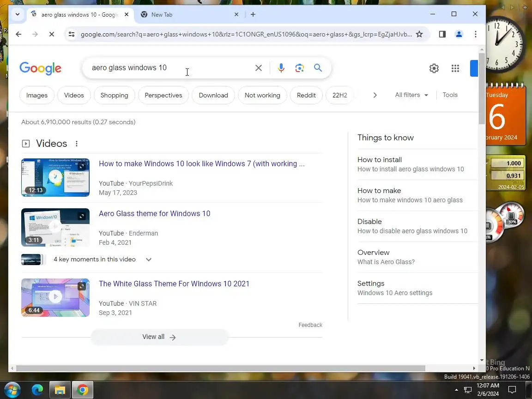This screenshot has height=399, width=532.
Task: Click the desktop clock gadget
Action: point(504,44)
